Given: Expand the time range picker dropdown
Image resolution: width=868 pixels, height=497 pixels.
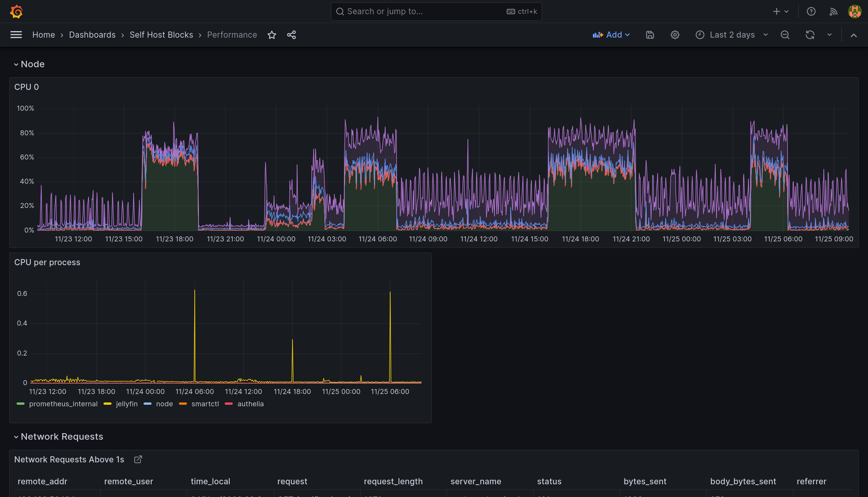Looking at the screenshot, I should click(765, 35).
